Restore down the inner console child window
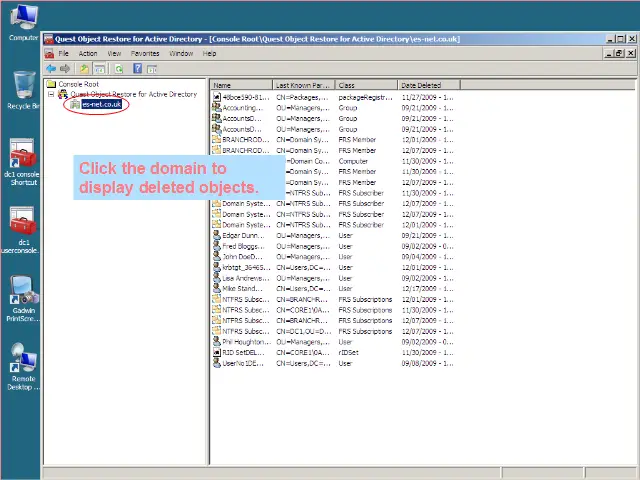Screen dimensions: 640x480 coord(620,53)
